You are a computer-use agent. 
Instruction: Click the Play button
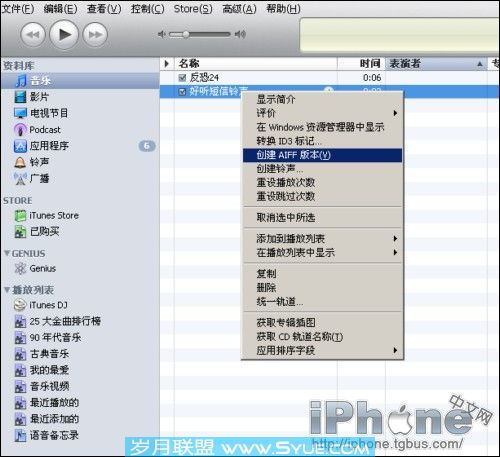64,34
